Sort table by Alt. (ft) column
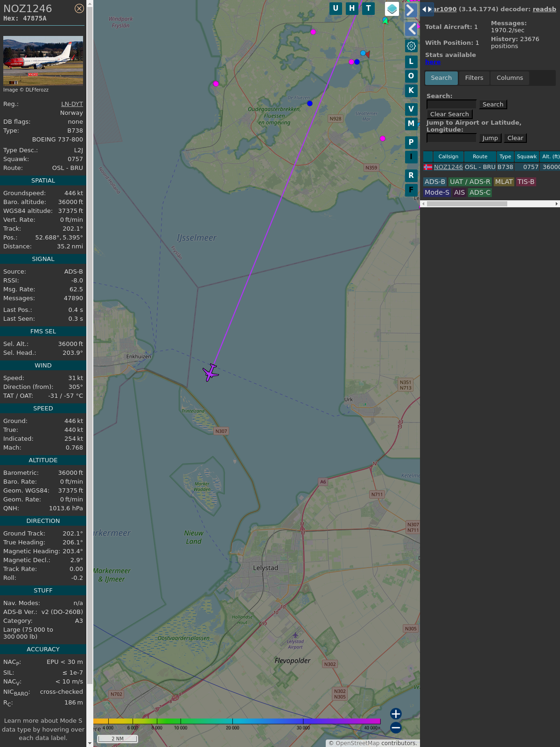Image resolution: width=560 pixels, height=747 pixels. 550,157
